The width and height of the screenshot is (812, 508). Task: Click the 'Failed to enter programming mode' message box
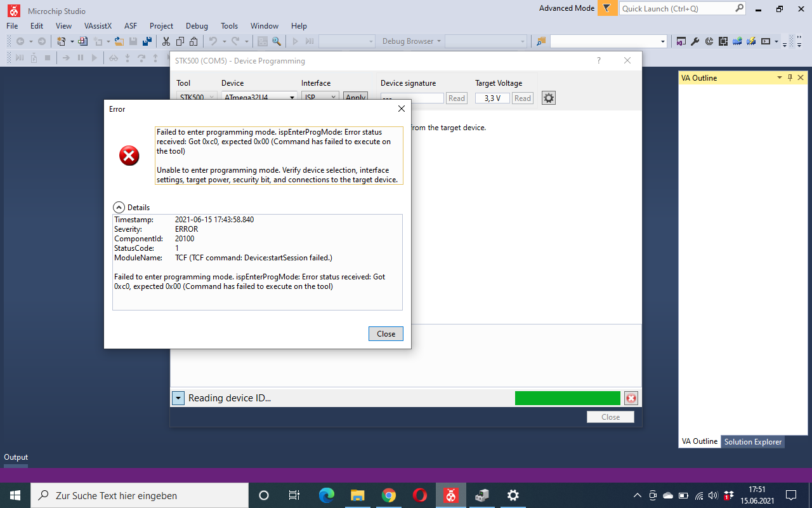[279, 156]
